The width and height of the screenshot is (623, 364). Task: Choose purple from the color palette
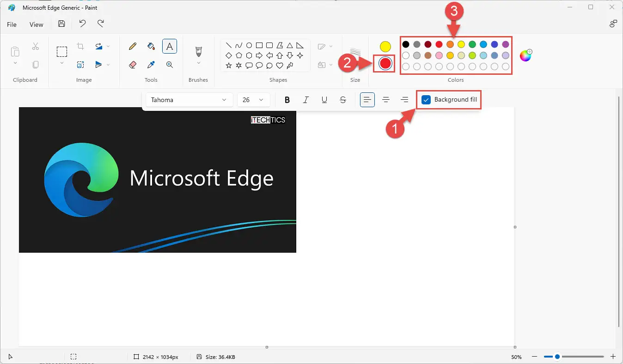click(x=506, y=44)
